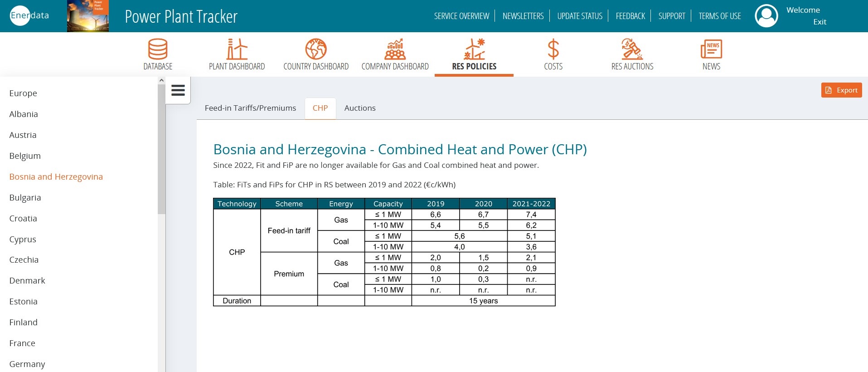
Task: Click the Power Plant Tracker thumbnail image
Action: click(x=88, y=16)
